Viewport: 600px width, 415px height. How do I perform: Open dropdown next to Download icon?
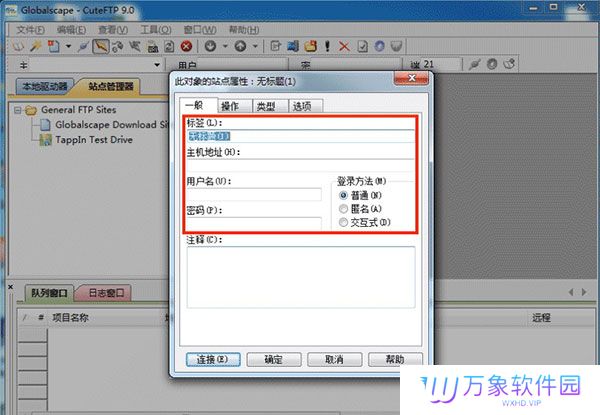pos(225,47)
